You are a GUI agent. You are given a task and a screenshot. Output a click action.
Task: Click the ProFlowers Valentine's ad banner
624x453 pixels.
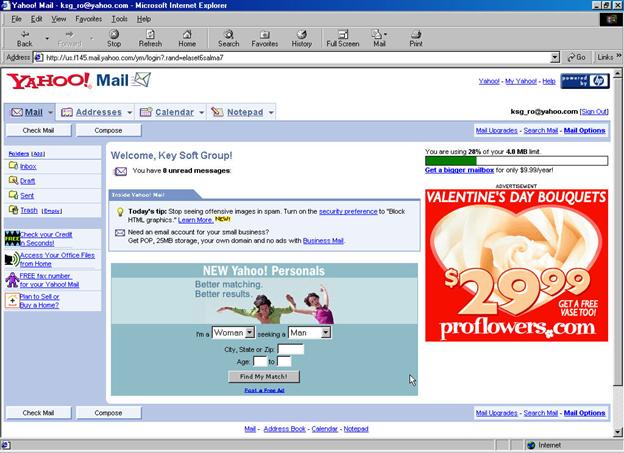[517, 266]
